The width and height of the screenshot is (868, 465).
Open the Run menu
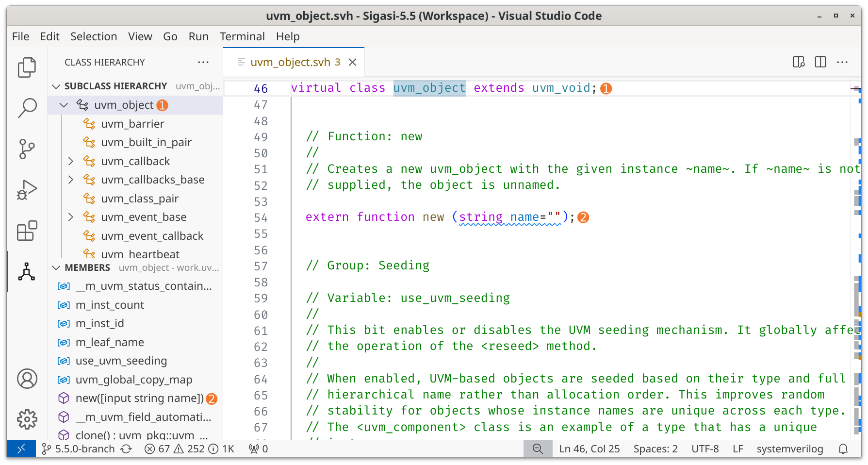pyautogui.click(x=198, y=36)
